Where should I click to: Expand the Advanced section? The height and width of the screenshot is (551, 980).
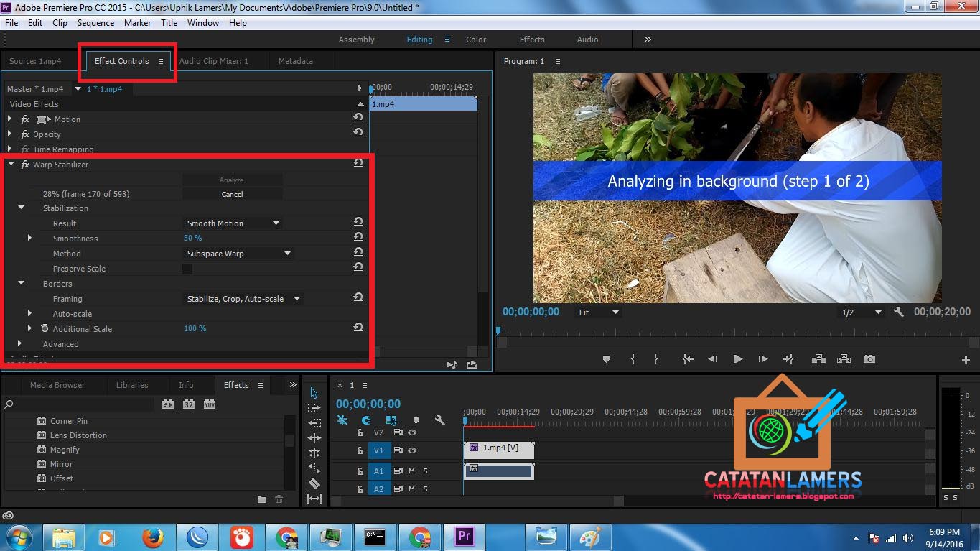pyautogui.click(x=20, y=344)
